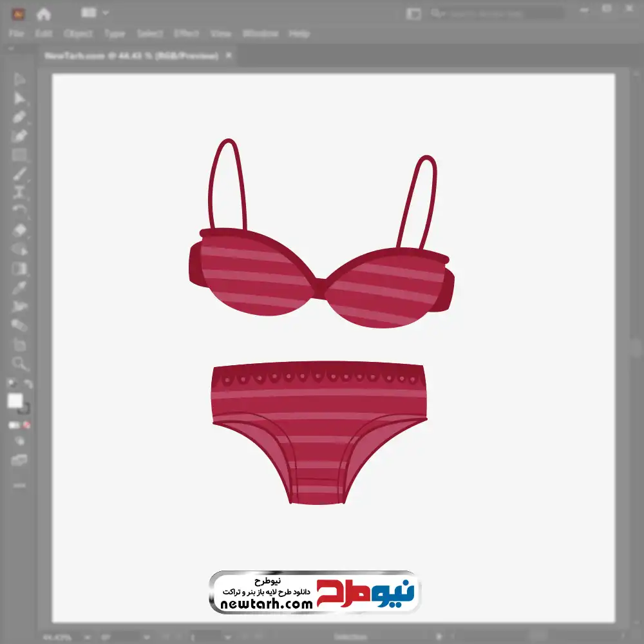644x644 pixels.
Task: Activate the Eraser tool
Action: point(19,230)
